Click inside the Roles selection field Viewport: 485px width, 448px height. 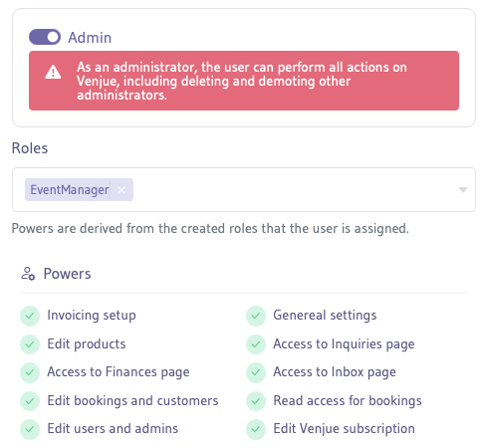tap(244, 190)
